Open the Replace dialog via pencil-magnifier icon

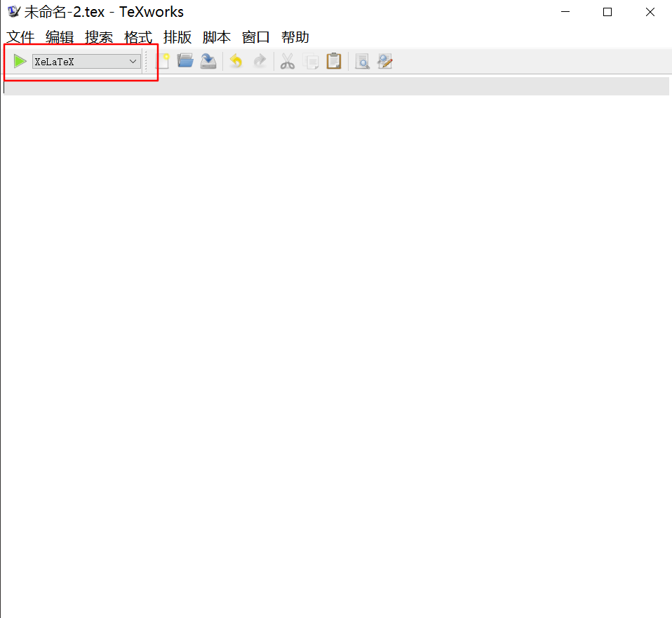(385, 61)
